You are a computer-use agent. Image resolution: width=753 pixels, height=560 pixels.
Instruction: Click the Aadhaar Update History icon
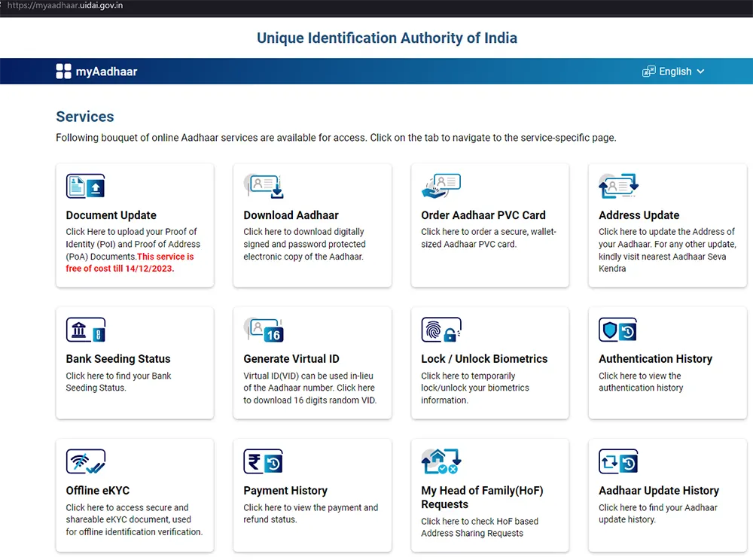click(618, 461)
